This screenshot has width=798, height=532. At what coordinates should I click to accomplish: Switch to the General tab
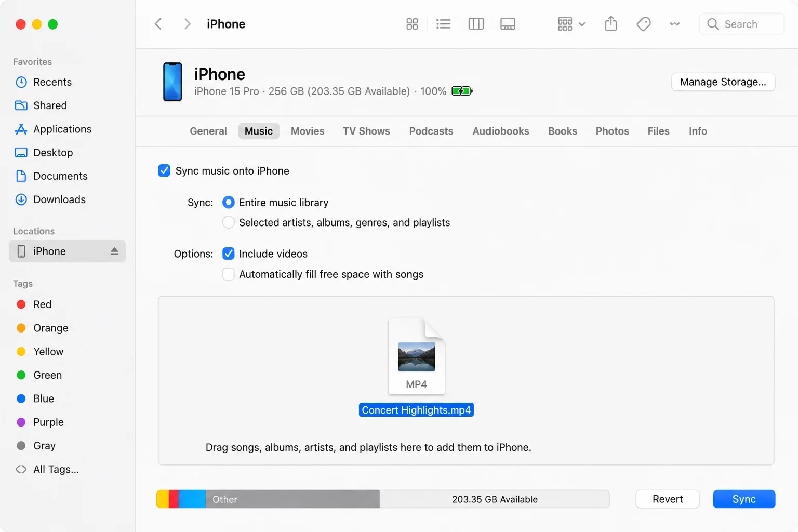pos(208,131)
